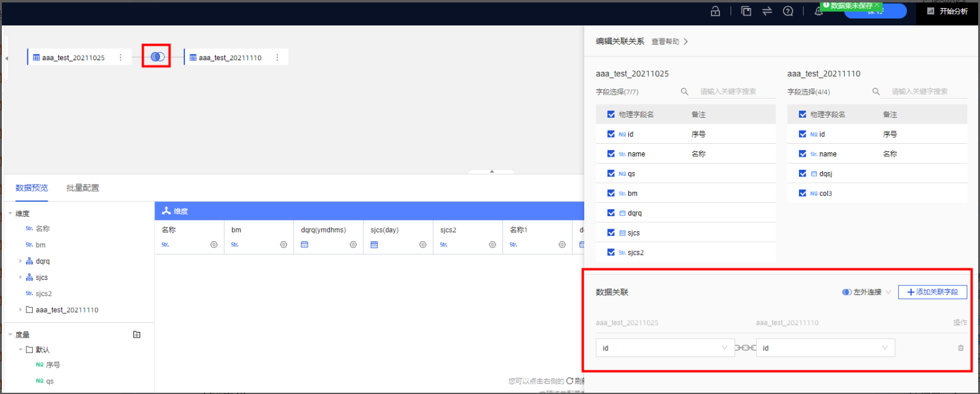Click the lock icon in top bar
Image resolution: width=980 pixels, height=394 pixels.
pos(715,11)
